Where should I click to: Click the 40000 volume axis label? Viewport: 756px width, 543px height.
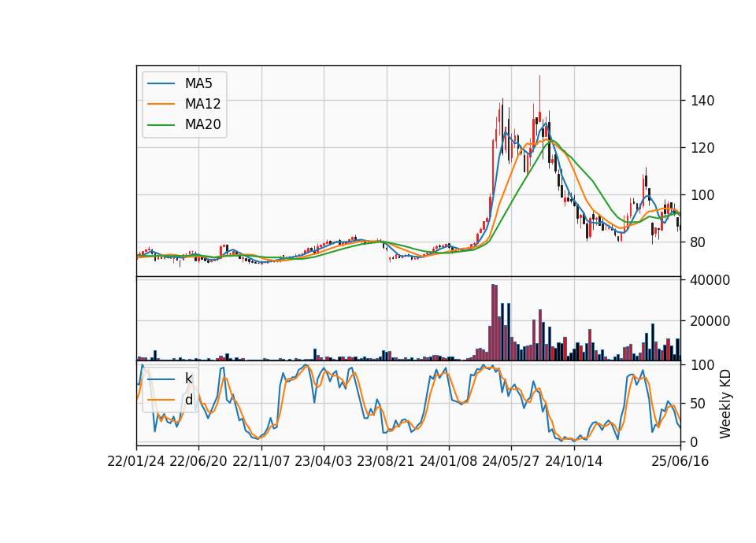pyautogui.click(x=710, y=280)
